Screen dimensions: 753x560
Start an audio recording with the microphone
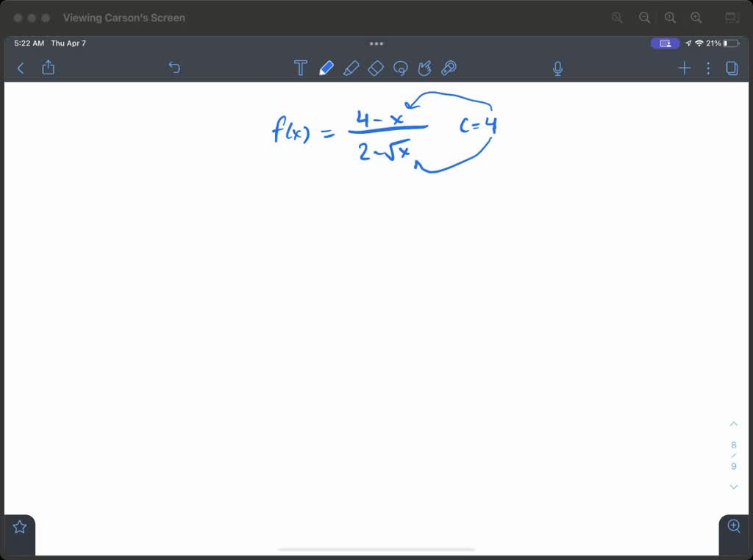coord(557,68)
